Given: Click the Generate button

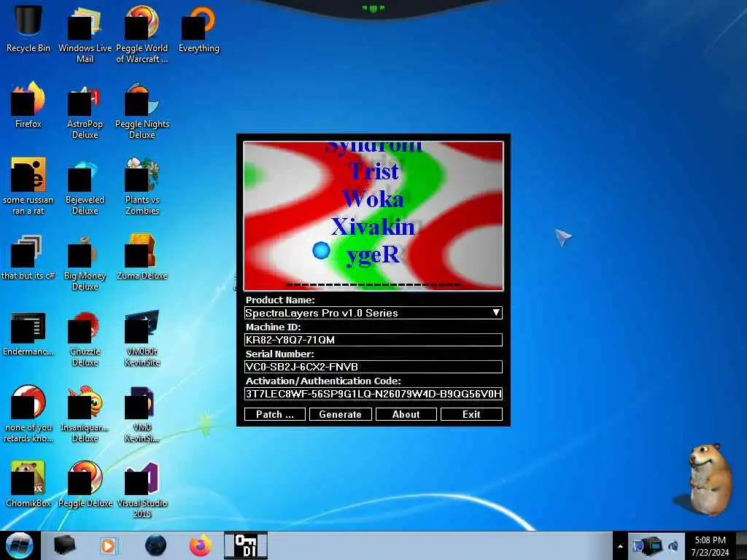Looking at the screenshot, I should [x=340, y=414].
